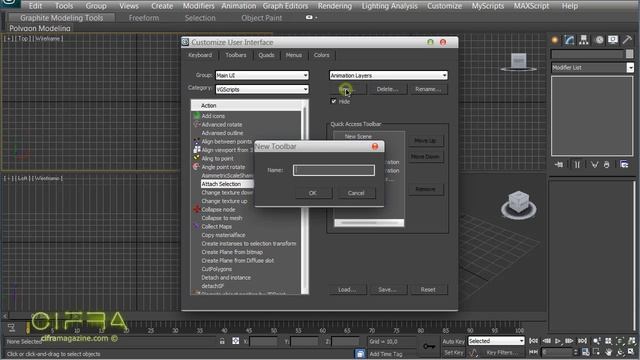Click the Save... button
The image size is (640, 360).
tap(387, 289)
